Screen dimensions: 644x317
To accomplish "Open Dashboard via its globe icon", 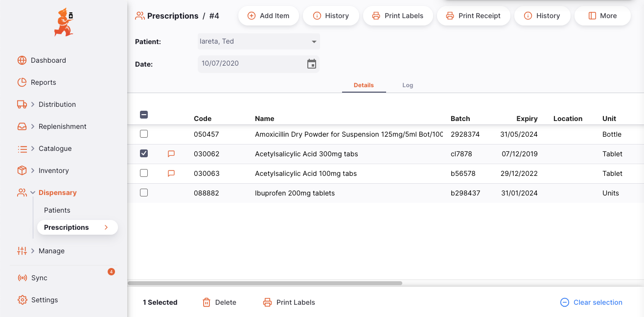I will click(x=22, y=60).
